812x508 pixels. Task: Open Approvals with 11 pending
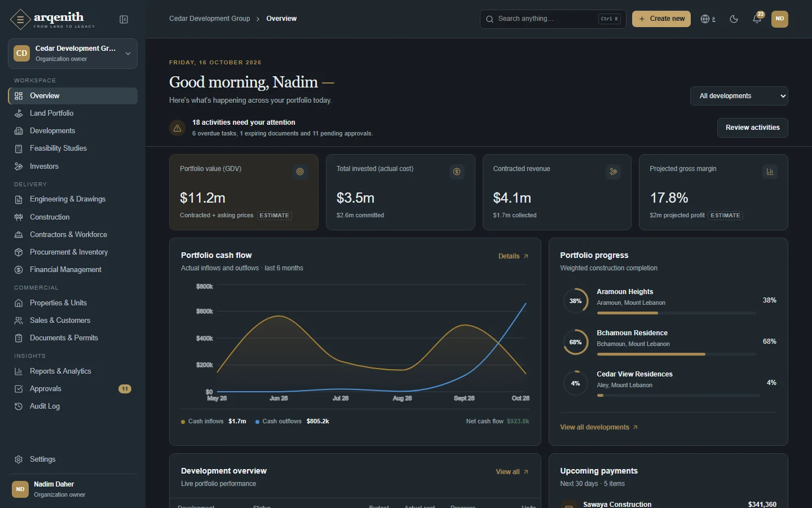coord(73,389)
